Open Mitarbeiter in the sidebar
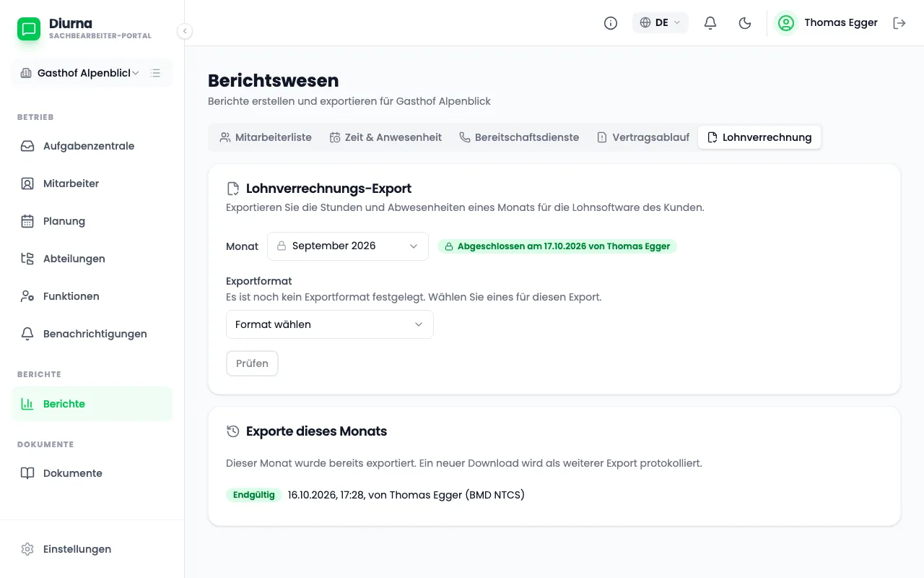This screenshot has height=578, width=924. point(92,184)
